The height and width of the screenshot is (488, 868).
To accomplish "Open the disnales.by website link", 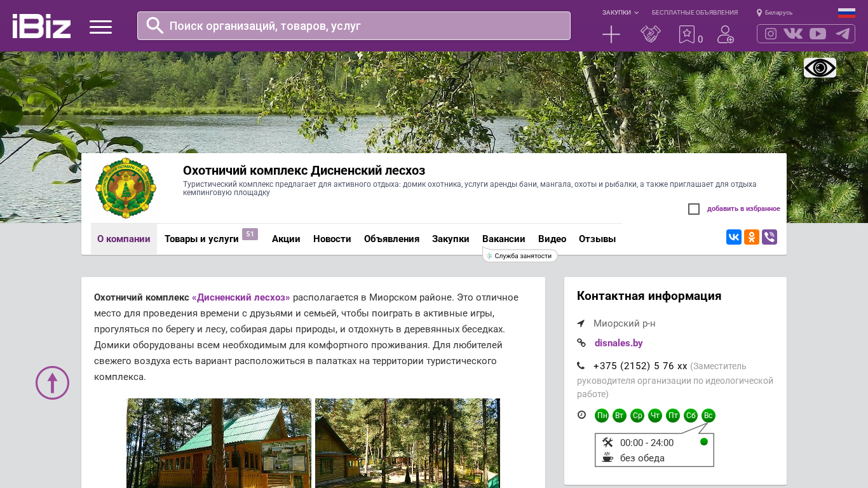I will click(619, 343).
